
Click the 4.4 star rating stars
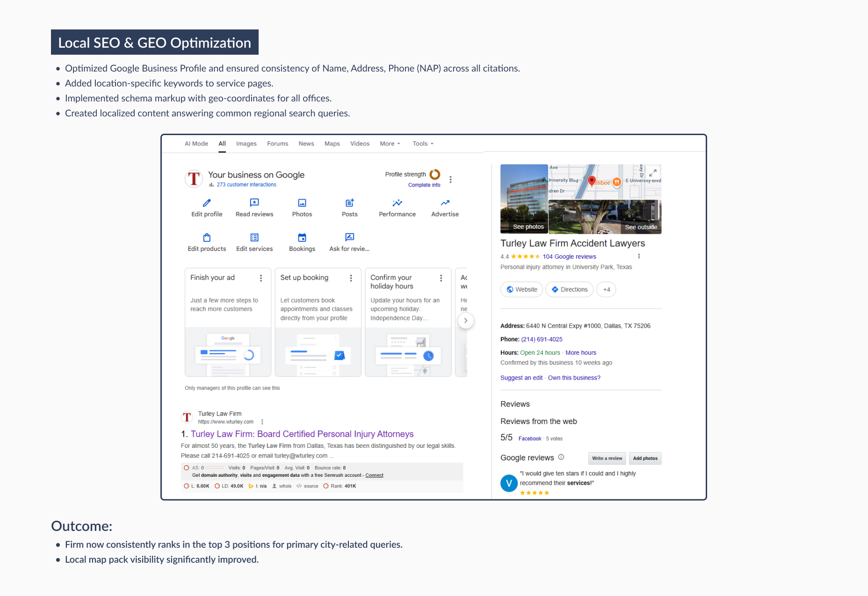pos(526,257)
